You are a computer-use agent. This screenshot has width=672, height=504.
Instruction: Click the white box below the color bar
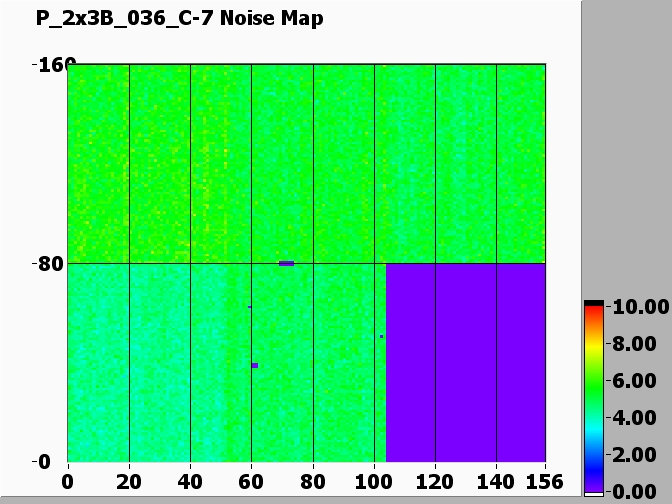[x=594, y=494]
